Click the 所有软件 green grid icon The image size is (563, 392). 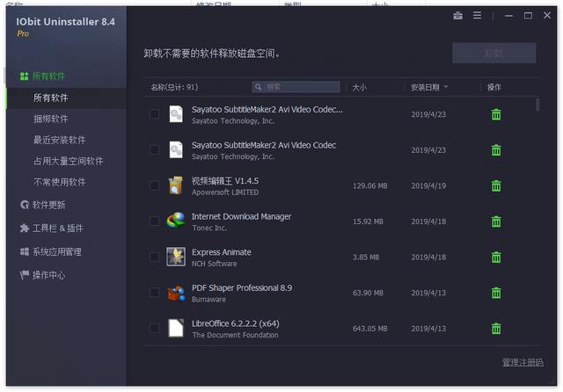tap(24, 76)
